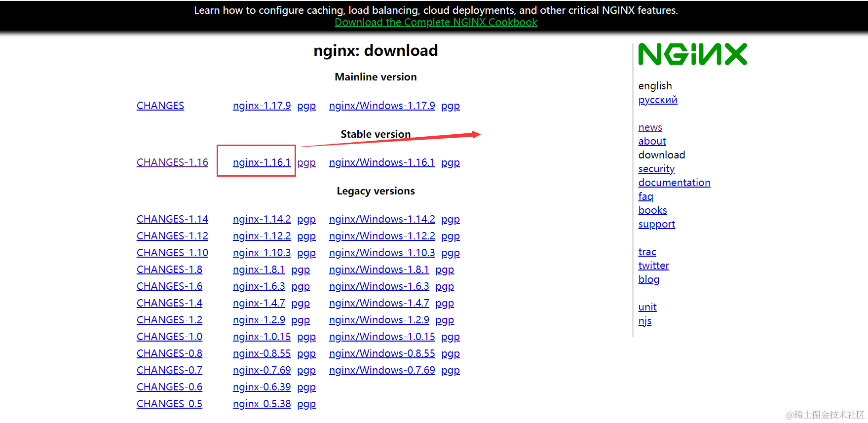The height and width of the screenshot is (423, 868).
Task: Open CHANGES-1.6 link
Action: (169, 286)
